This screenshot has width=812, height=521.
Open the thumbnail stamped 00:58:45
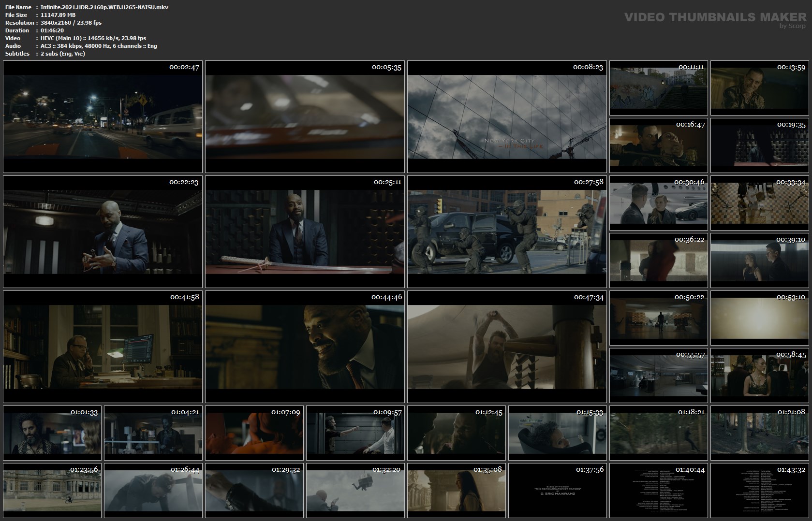760,376
